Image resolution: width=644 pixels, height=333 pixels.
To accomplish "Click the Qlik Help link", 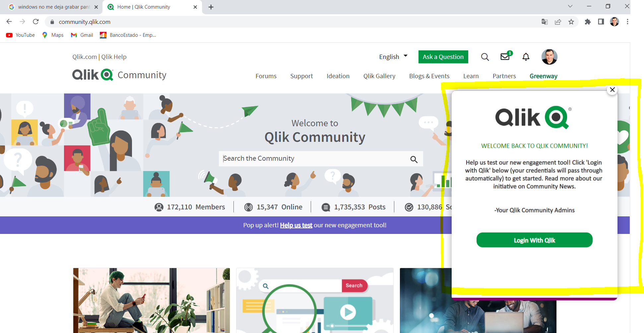I will 114,57.
